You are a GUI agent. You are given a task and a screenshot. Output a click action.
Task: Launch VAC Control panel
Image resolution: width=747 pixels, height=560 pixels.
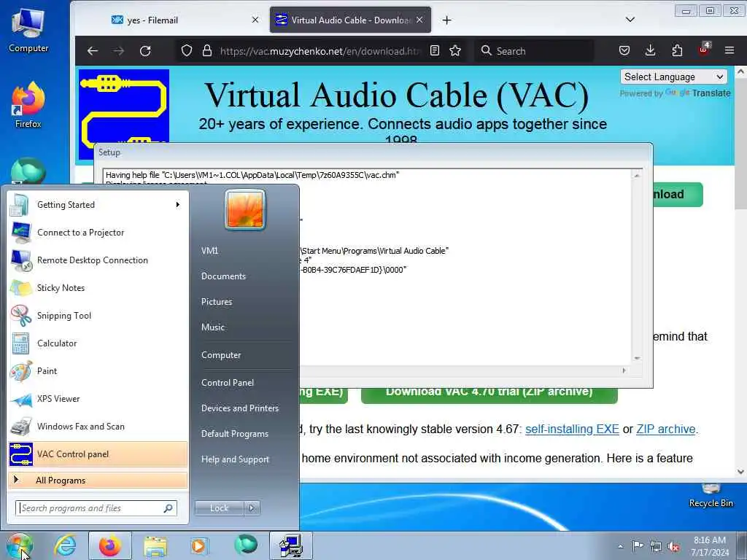98,454
